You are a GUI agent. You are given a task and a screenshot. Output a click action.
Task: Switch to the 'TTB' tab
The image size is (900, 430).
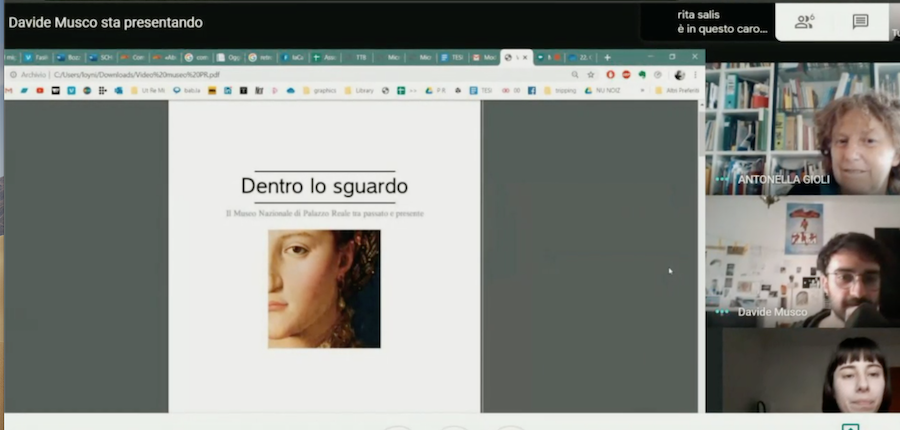[358, 57]
